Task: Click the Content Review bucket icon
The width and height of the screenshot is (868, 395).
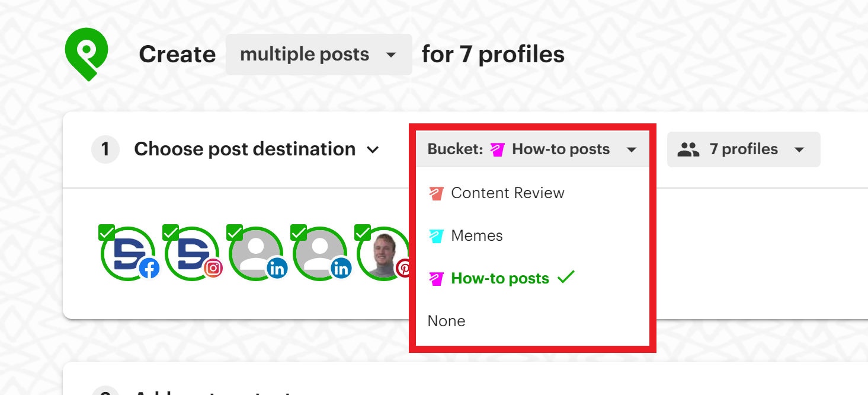Action: 437,193
